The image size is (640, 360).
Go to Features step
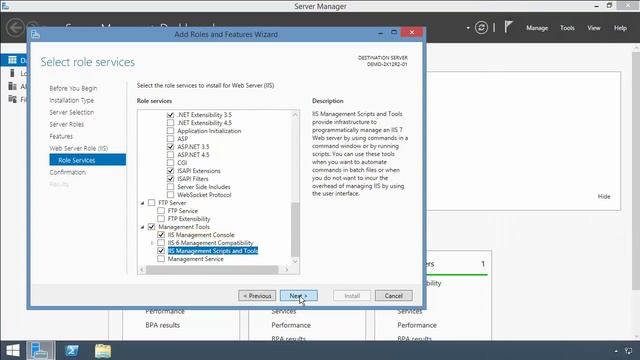61,136
